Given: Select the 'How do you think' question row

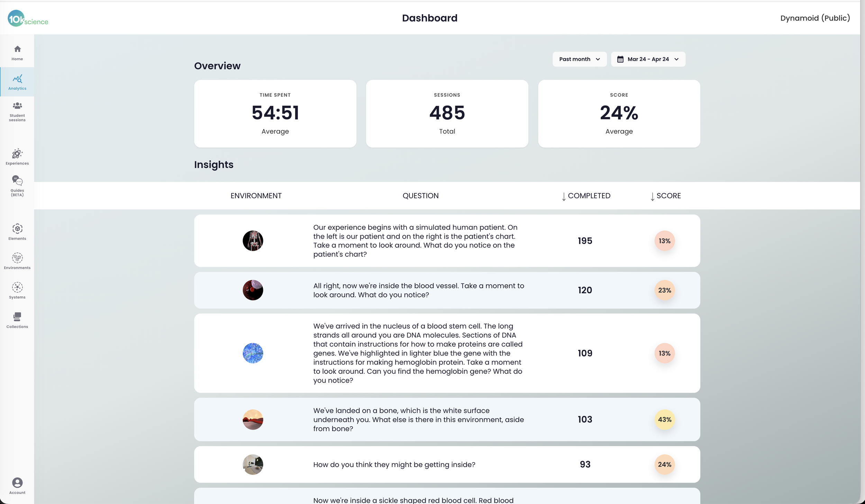Looking at the screenshot, I should point(447,465).
